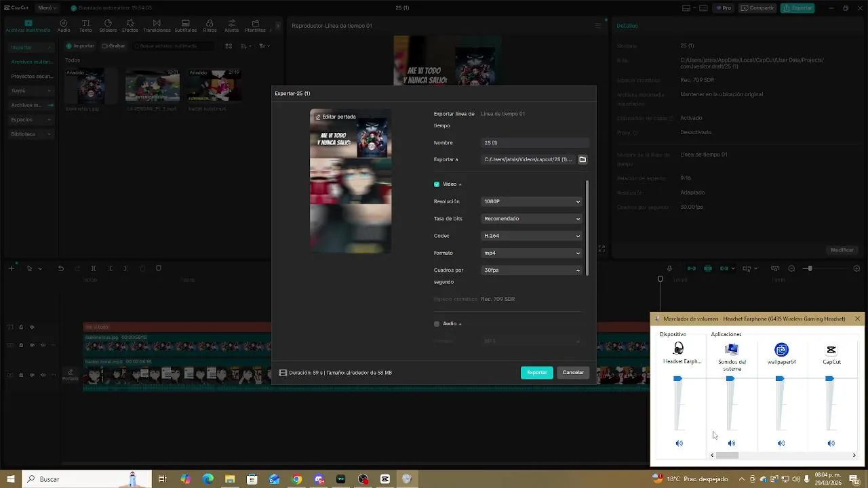868x488 pixels.
Task: Enable the Audio export checkbox
Action: [x=437, y=324]
